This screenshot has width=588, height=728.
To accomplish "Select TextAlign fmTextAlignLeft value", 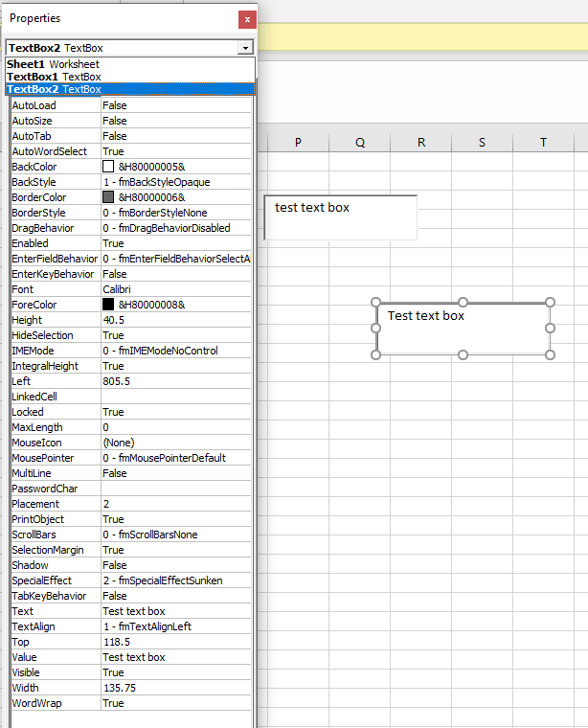I will (176, 626).
